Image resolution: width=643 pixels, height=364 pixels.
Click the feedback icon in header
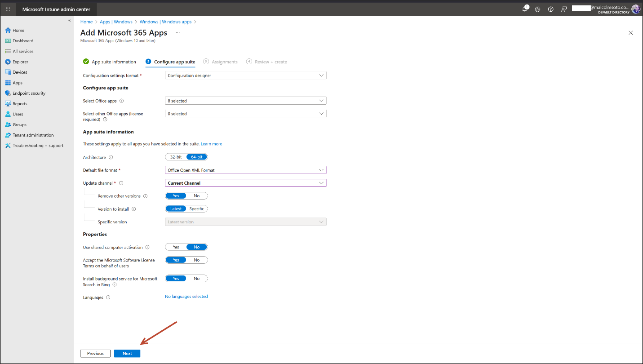click(563, 9)
